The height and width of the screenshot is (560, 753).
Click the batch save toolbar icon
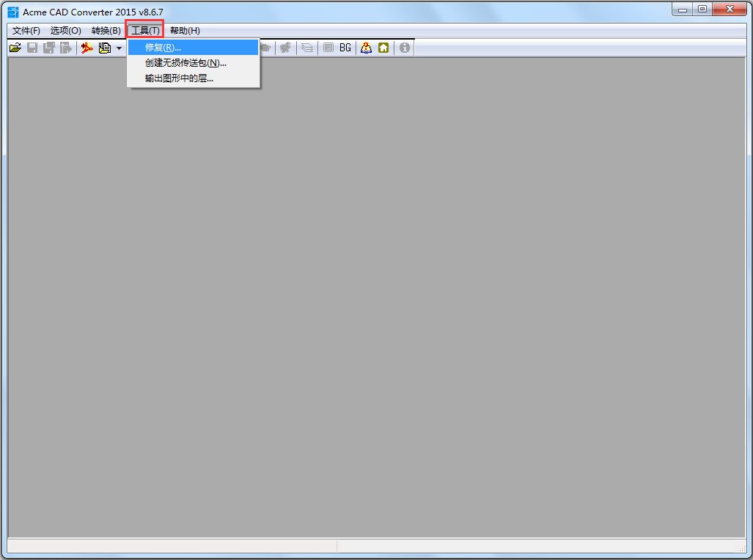coord(48,47)
